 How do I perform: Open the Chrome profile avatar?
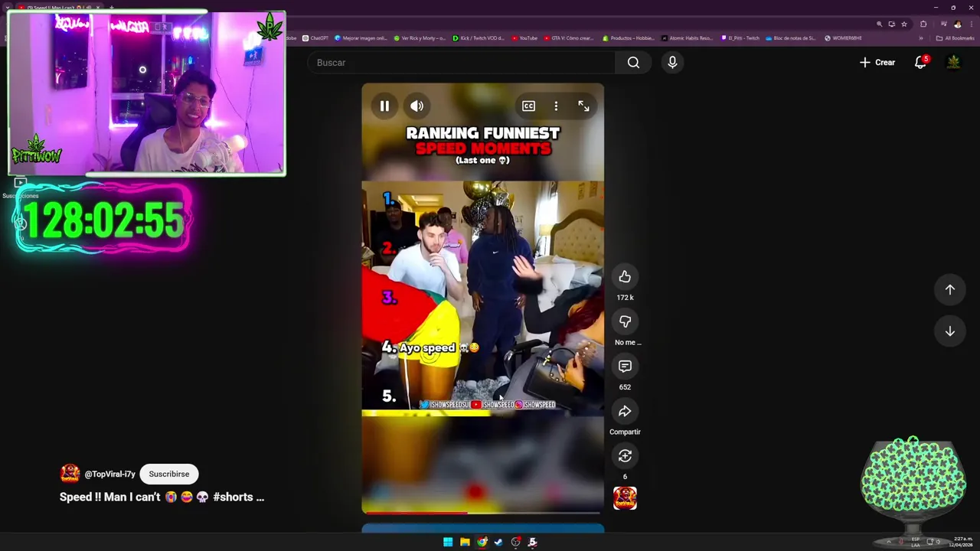coord(957,24)
